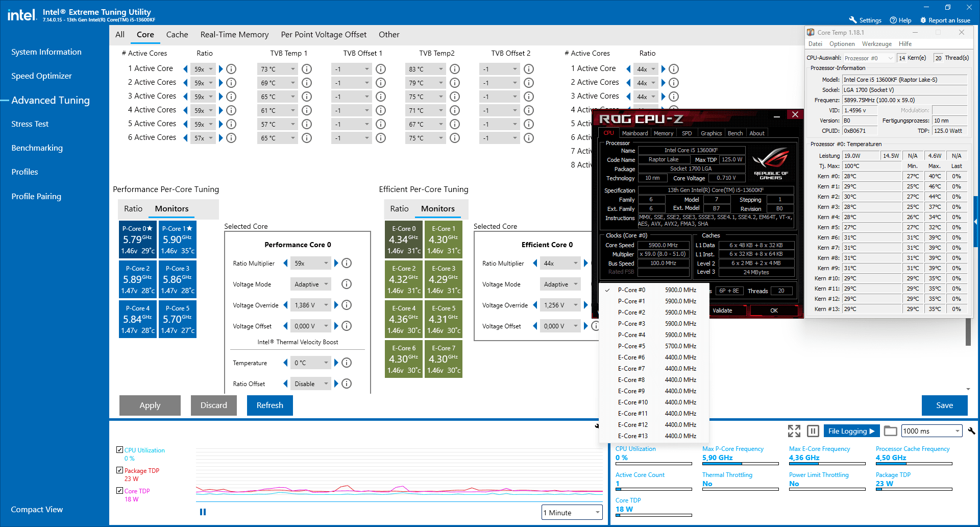980x527 pixels.
Task: Pause the graph with the blue pause icon
Action: 203,512
